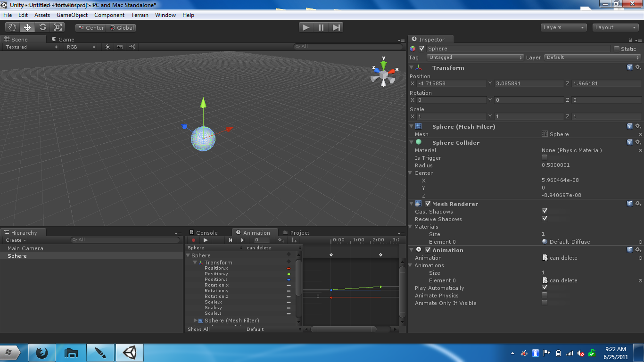The height and width of the screenshot is (362, 644).
Task: Switch to the Project tab
Action: tap(296, 232)
